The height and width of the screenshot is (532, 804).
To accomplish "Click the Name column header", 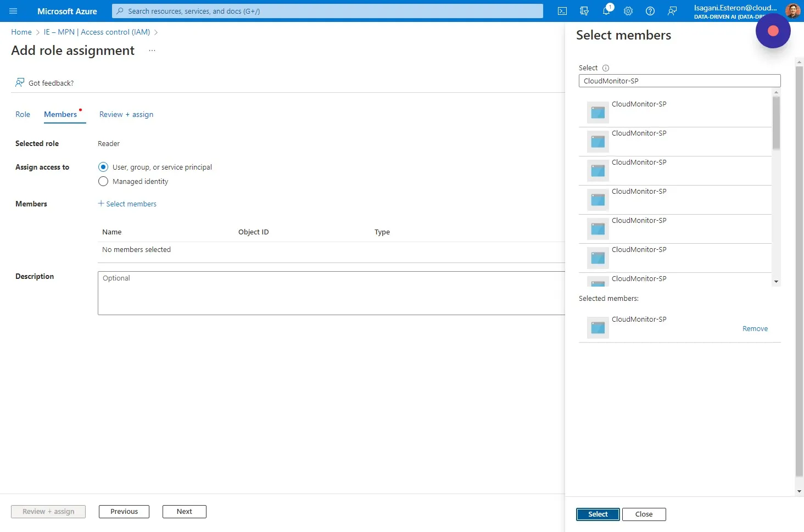I will (x=112, y=232).
